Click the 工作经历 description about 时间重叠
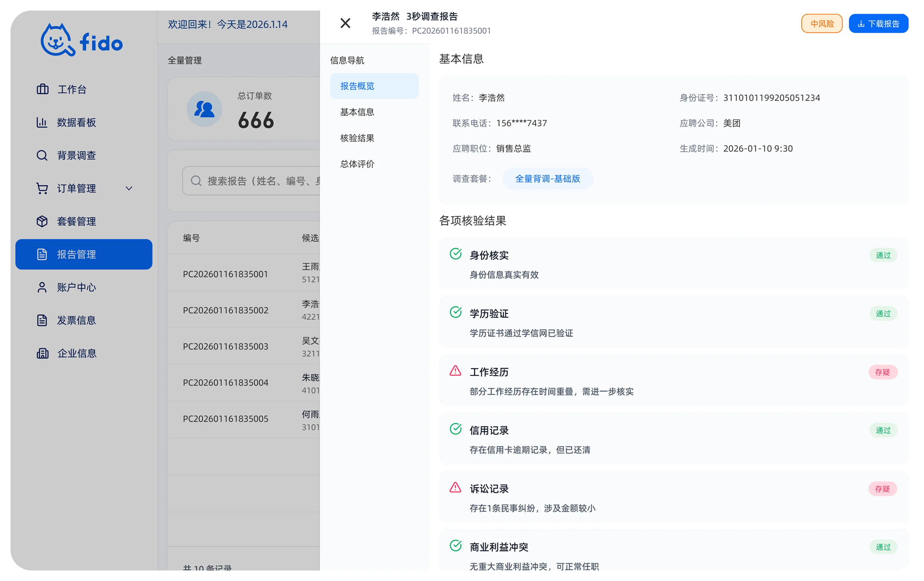The width and height of the screenshot is (924, 581). pyautogui.click(x=551, y=391)
